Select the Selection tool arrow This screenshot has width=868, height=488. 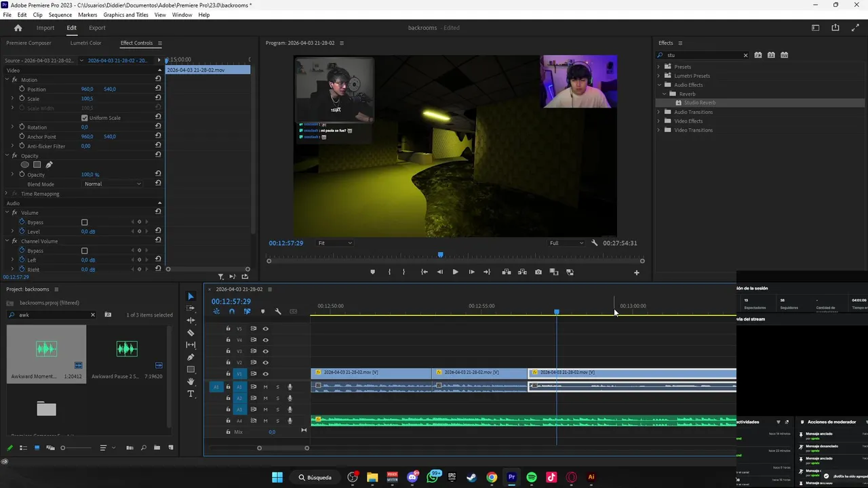[x=191, y=296]
